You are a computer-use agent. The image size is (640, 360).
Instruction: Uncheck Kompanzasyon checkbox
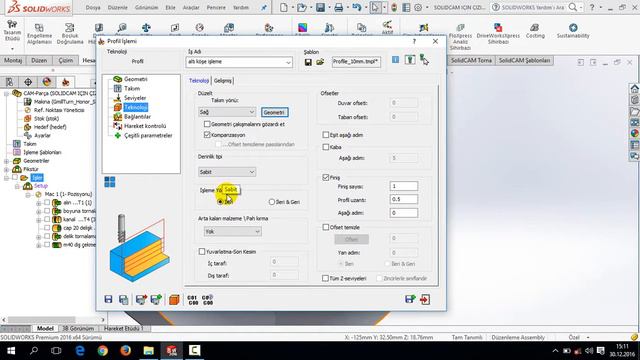coord(207,135)
